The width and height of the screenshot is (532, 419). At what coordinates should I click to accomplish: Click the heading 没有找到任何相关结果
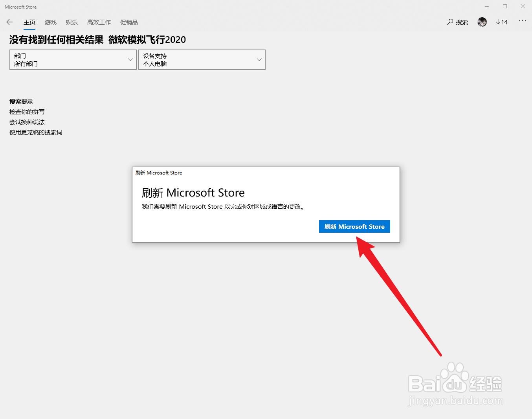click(x=57, y=40)
